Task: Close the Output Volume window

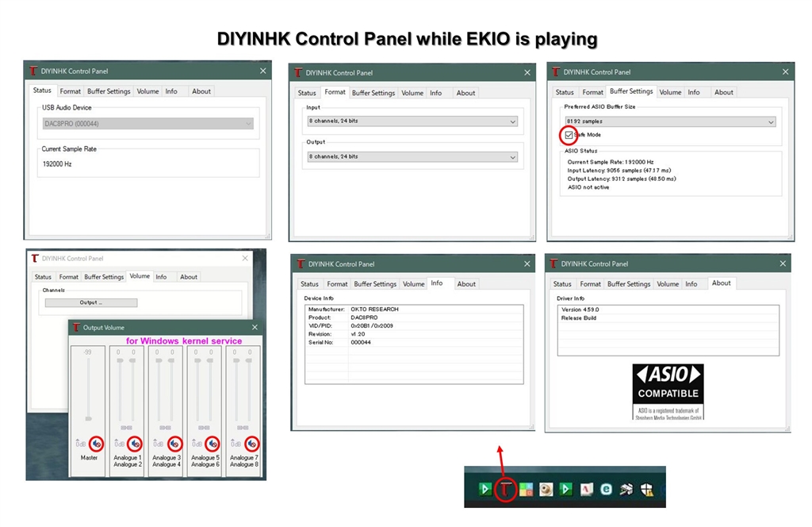Action: click(x=255, y=328)
